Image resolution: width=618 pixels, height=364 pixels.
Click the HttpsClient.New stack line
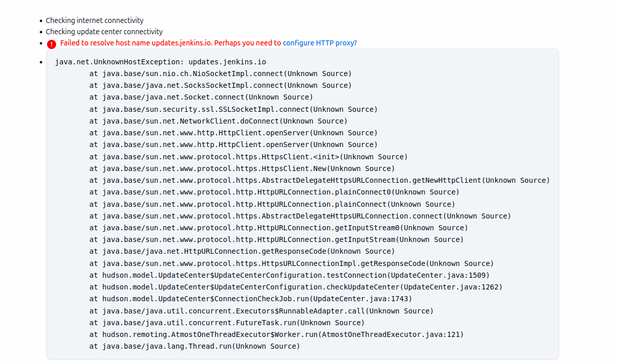242,168
